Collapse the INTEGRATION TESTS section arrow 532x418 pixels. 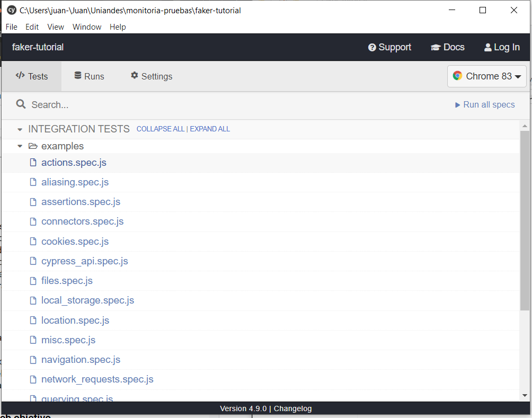click(x=20, y=129)
